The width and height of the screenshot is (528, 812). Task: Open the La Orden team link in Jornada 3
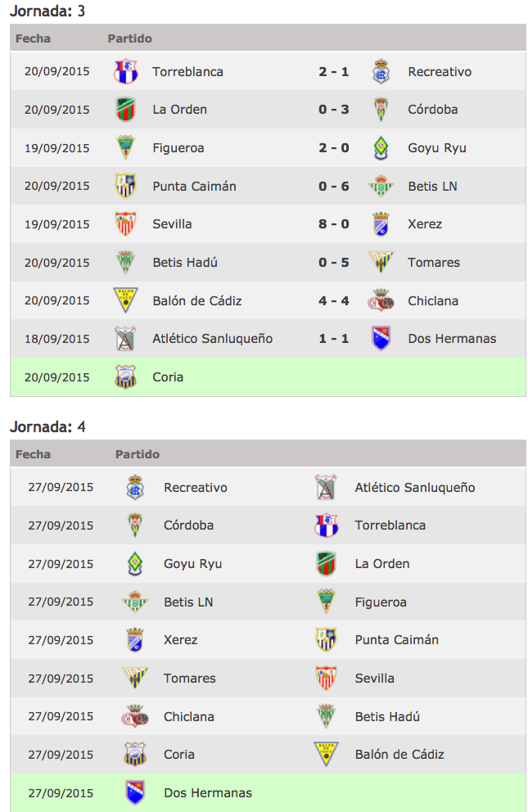(179, 110)
